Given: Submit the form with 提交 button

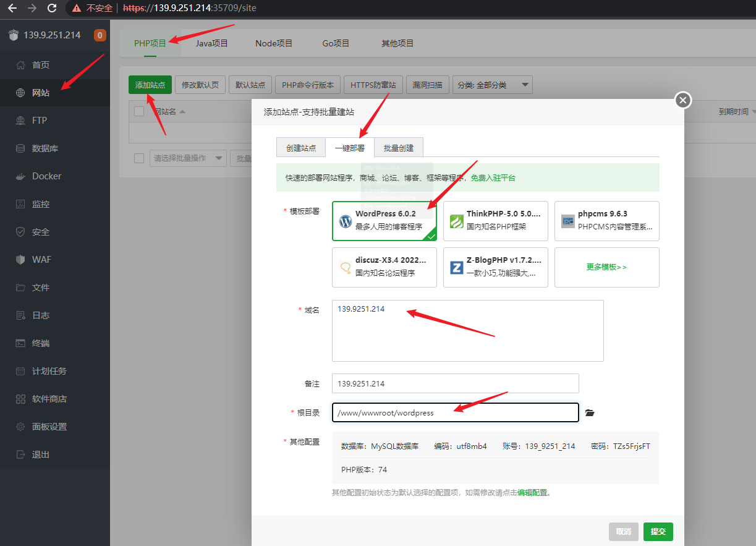Looking at the screenshot, I should point(658,532).
